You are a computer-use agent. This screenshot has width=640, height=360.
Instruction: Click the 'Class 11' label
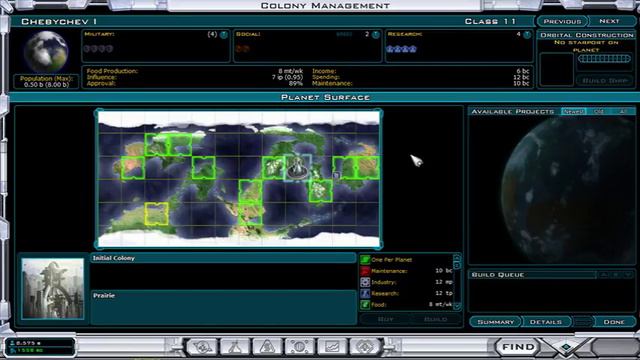coord(491,21)
